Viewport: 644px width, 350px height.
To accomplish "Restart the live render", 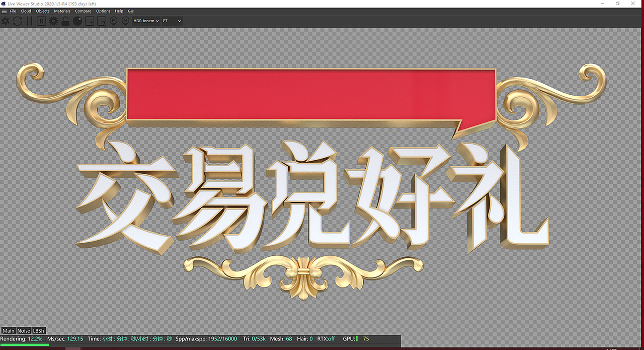I will [5, 21].
